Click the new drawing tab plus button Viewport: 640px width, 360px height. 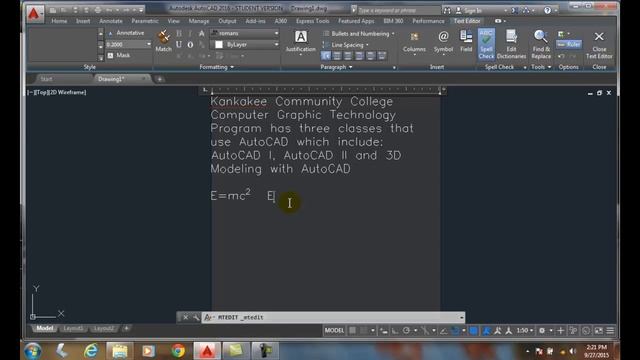(x=160, y=79)
